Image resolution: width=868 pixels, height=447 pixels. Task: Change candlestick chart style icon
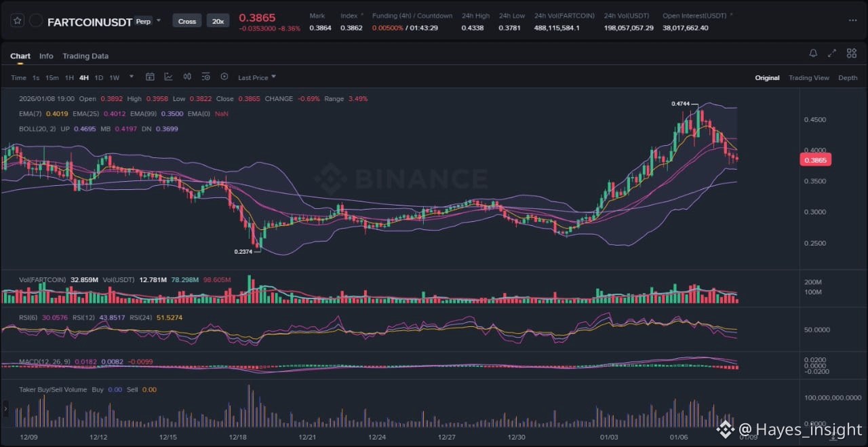pos(187,77)
